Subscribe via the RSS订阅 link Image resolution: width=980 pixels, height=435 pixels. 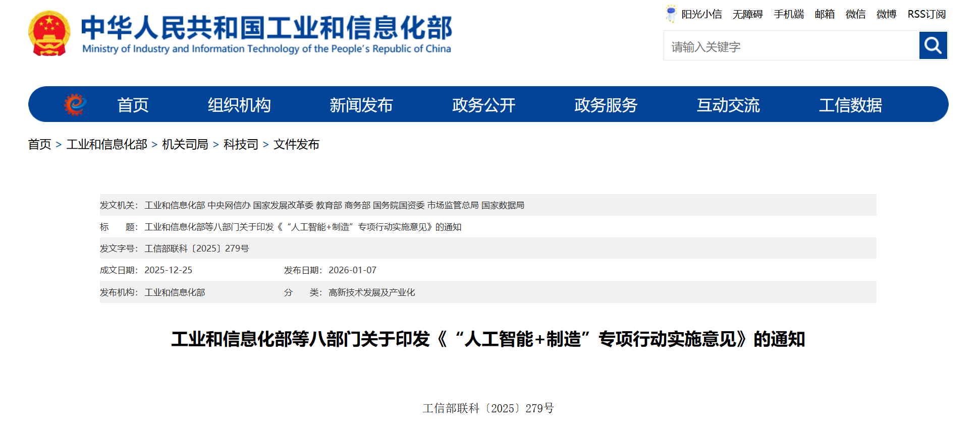point(927,14)
